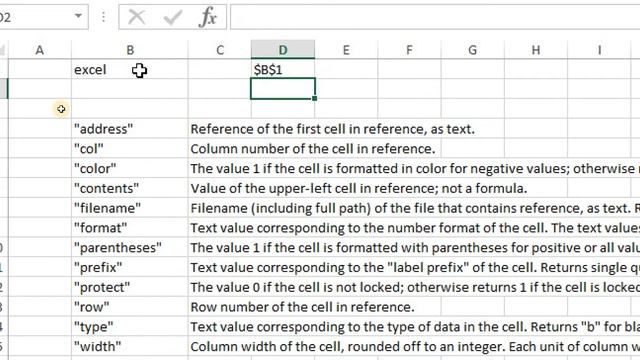Click the "prefix" cell
The image size is (640, 360).
click(130, 267)
